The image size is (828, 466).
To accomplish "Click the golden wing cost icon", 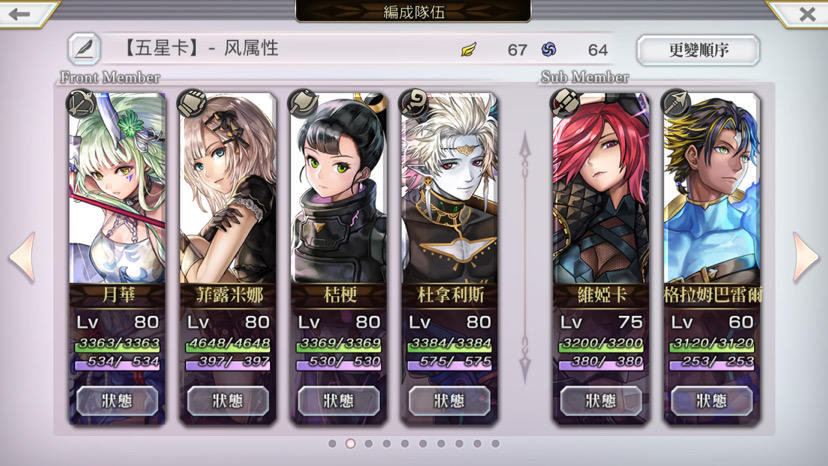I will coord(468,50).
